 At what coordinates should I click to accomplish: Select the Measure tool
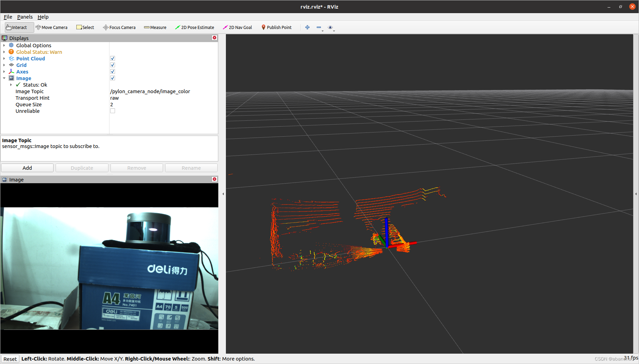155,27
